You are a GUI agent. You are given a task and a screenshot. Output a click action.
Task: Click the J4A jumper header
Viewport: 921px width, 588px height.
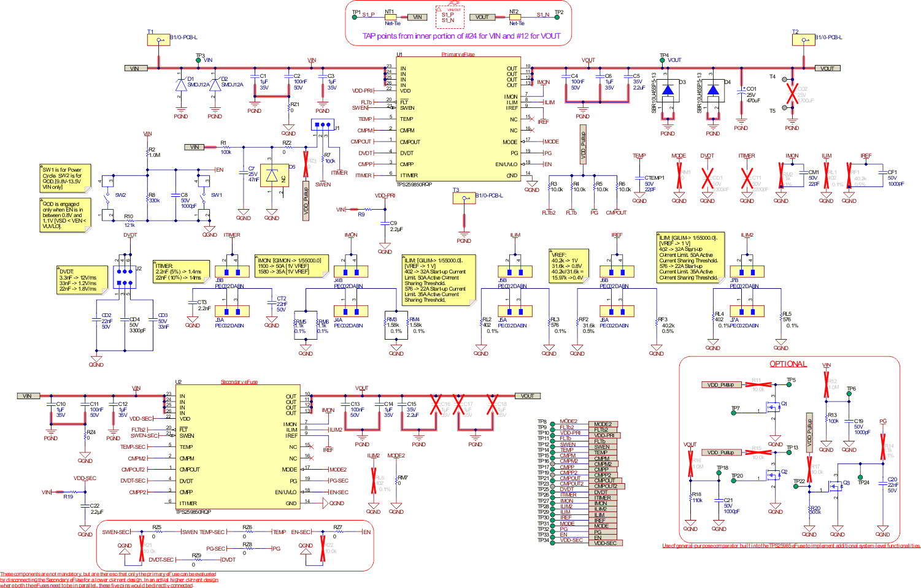pyautogui.click(x=351, y=311)
